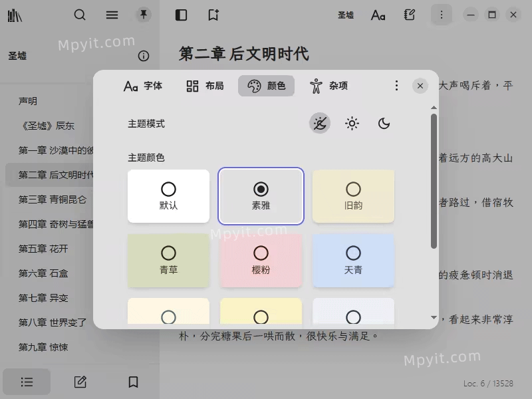Go to 第三章 青铜昆仑 chapter
This screenshot has height=399, width=532.
(x=53, y=199)
